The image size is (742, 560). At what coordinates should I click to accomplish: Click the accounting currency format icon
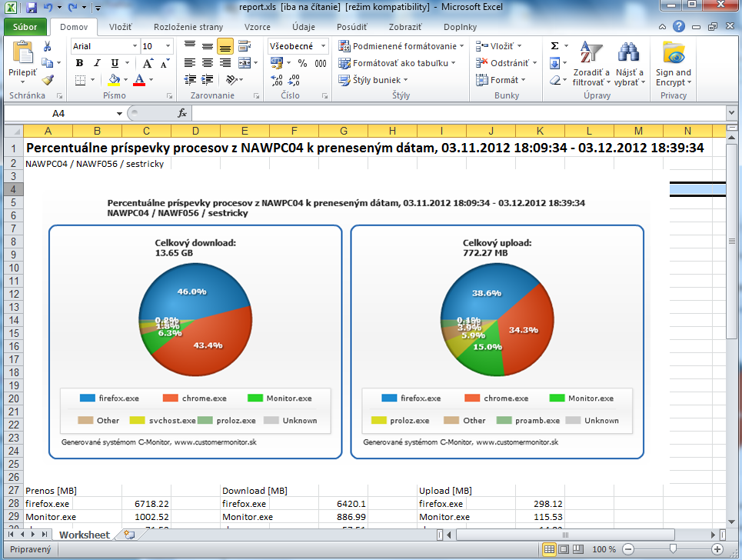point(277,62)
